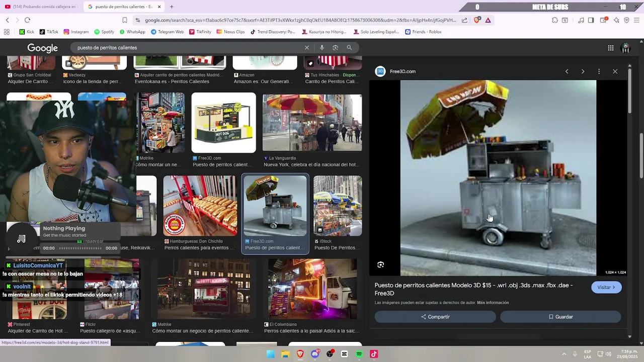The height and width of the screenshot is (362, 644).
Task: Go to Google homepage via logo
Action: [43, 48]
